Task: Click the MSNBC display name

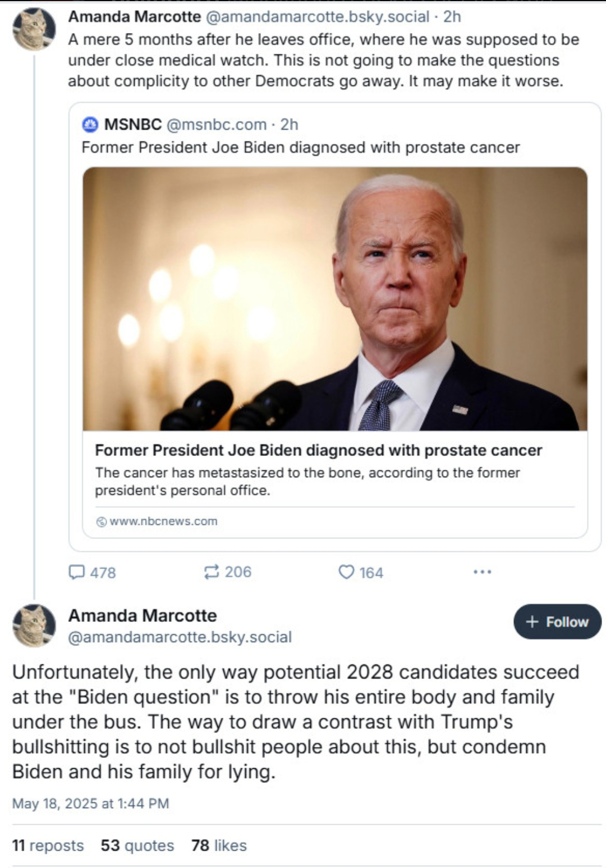Action: pyautogui.click(x=133, y=124)
